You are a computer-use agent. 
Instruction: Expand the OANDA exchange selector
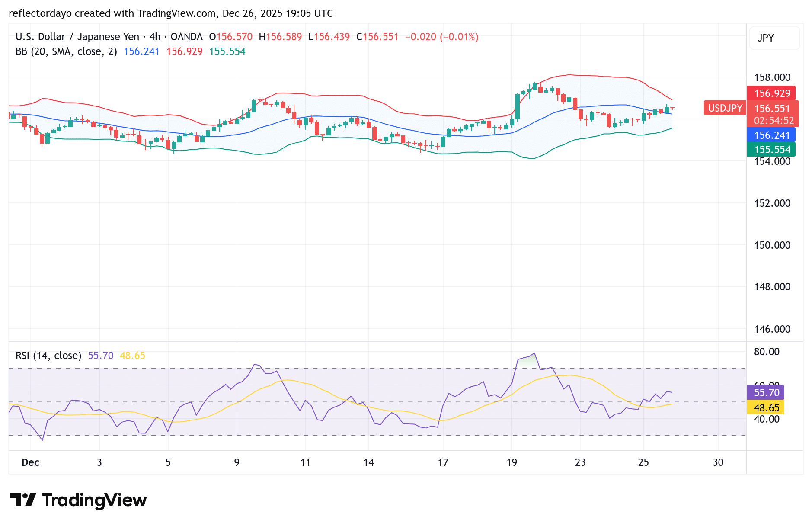coord(187,37)
